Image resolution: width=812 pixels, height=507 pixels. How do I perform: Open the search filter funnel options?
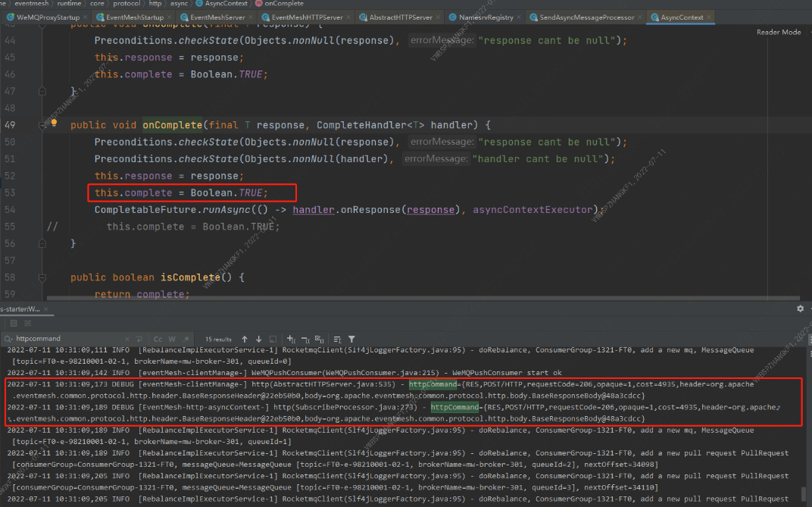pos(351,340)
